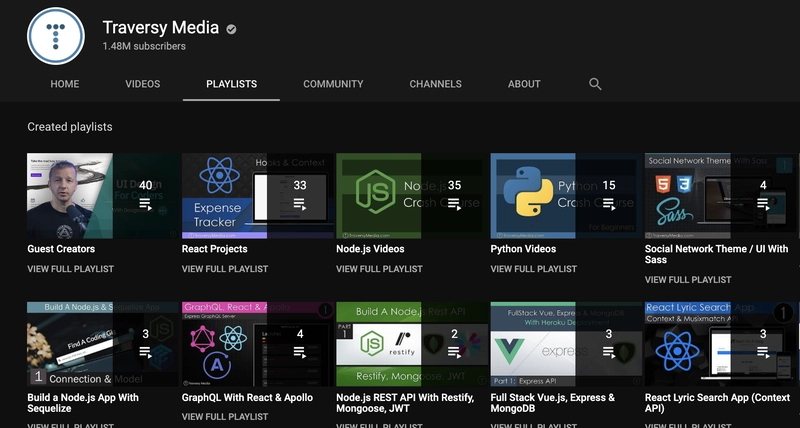The height and width of the screenshot is (428, 800).
Task: Click the FullStack Vue Express thumbnail
Action: (x=566, y=344)
